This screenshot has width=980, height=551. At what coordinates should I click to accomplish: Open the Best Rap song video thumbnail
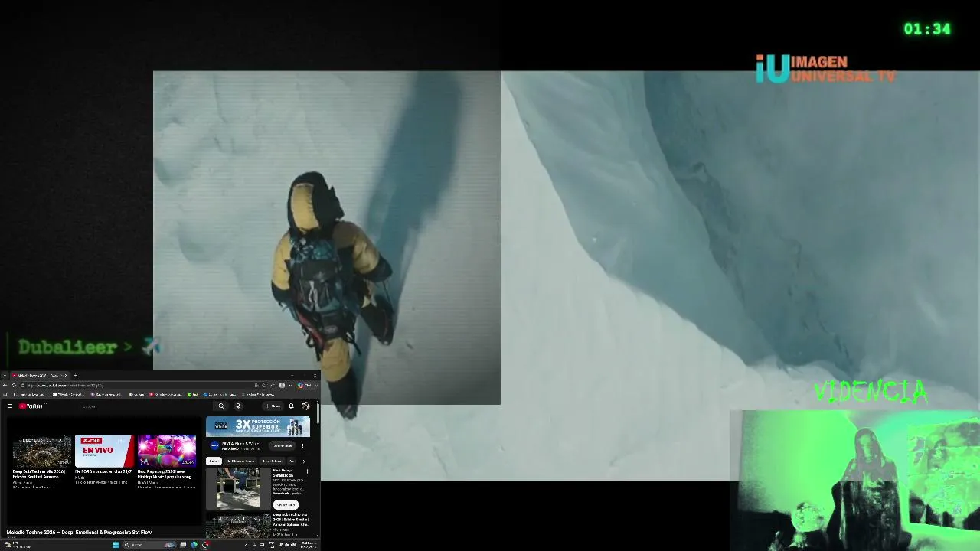point(167,451)
